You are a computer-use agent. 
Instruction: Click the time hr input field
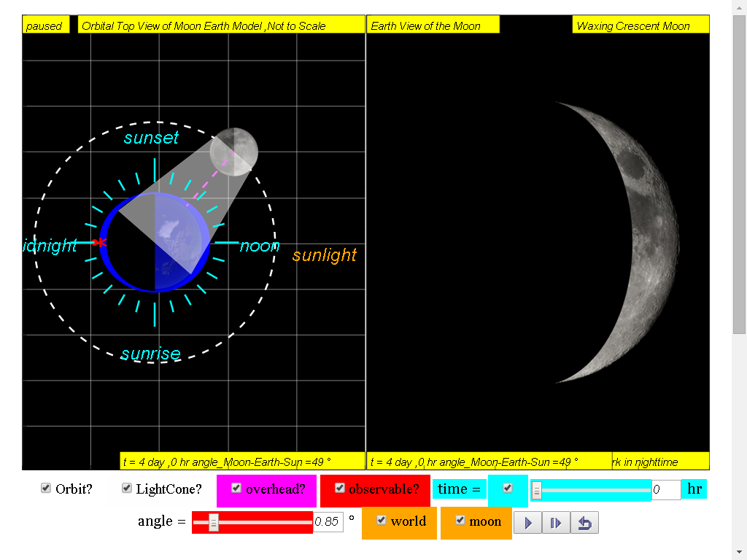(665, 490)
